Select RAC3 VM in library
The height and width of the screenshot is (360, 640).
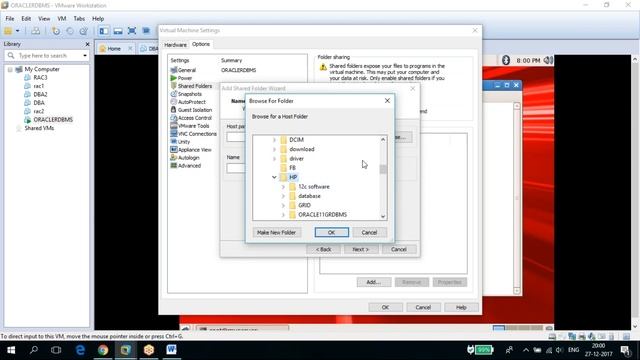pyautogui.click(x=40, y=78)
